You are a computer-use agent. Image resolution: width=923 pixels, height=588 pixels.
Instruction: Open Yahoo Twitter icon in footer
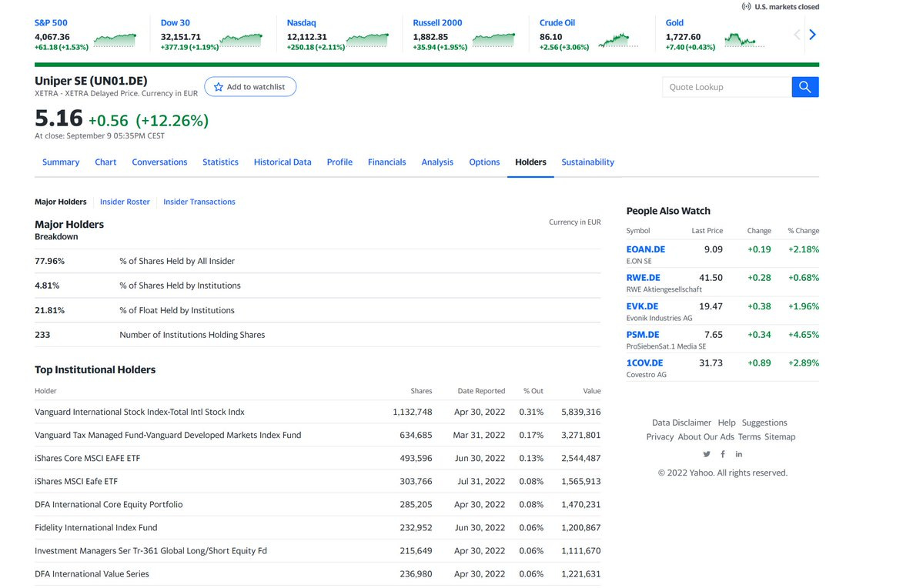coord(707,454)
